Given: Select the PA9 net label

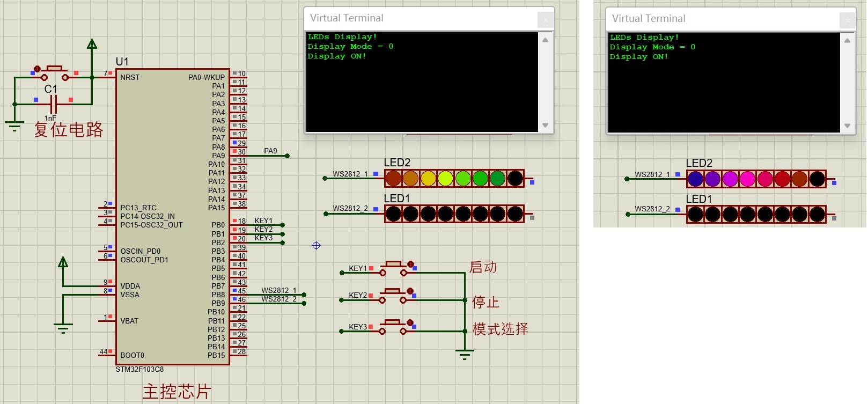Looking at the screenshot, I should 270,151.
